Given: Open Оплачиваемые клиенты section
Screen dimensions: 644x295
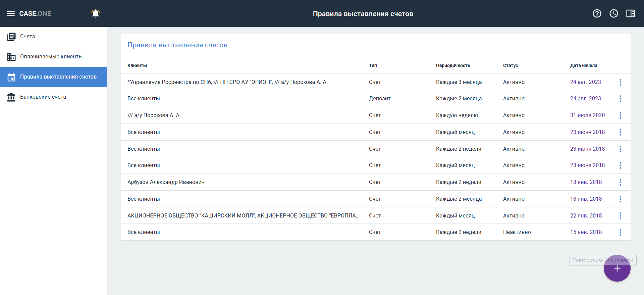Looking at the screenshot, I should 51,57.
